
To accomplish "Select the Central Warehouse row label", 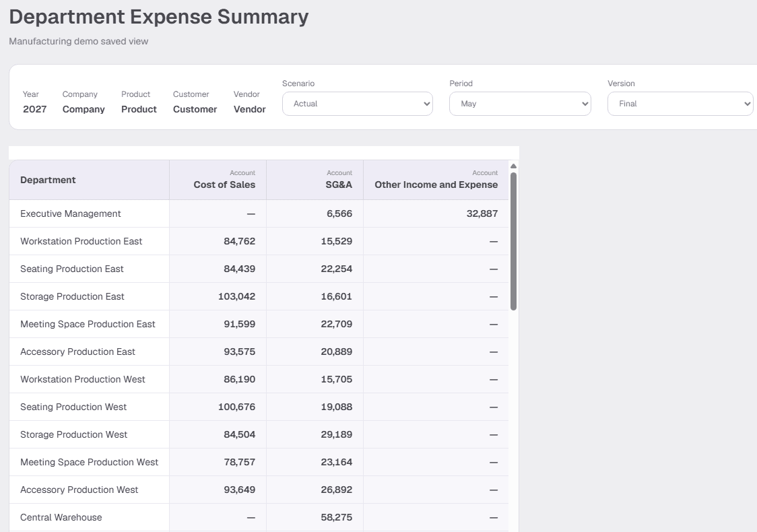I will 61,517.
